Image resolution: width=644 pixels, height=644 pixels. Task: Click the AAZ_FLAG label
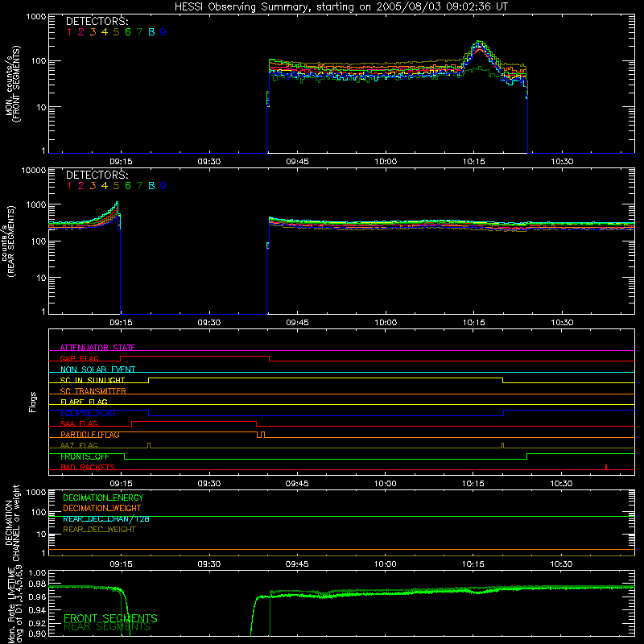(79, 445)
